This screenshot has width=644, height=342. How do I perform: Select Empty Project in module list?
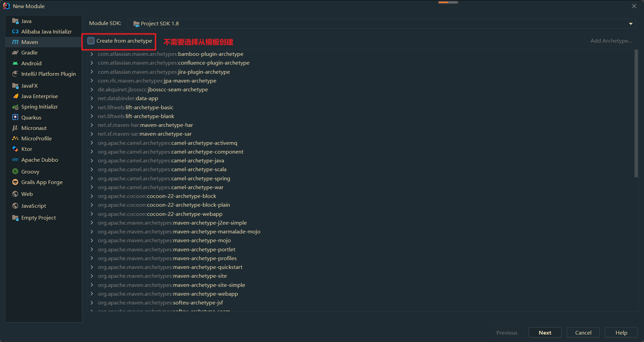coord(38,218)
